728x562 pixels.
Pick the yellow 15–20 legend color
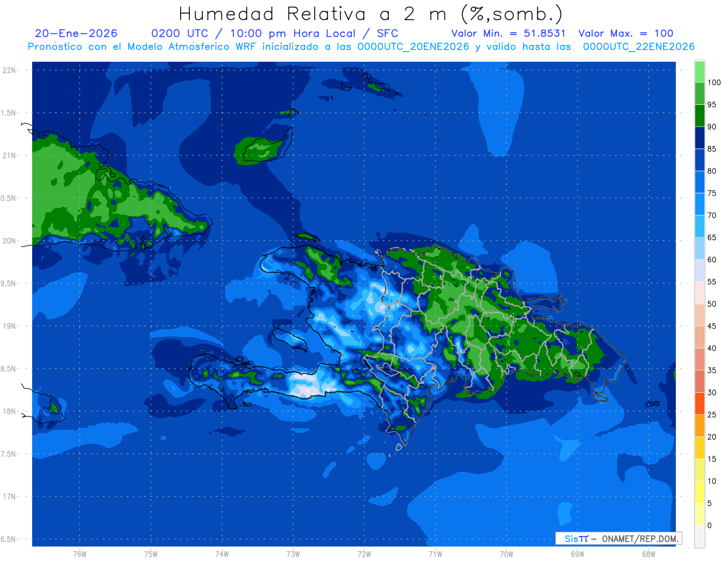point(699,447)
